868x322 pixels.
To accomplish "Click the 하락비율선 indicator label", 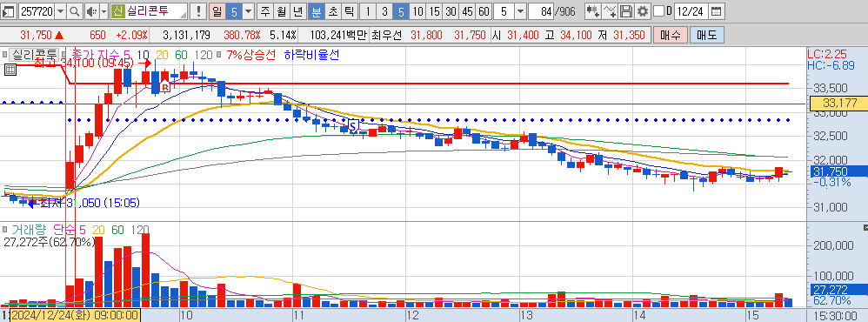I will coord(311,55).
